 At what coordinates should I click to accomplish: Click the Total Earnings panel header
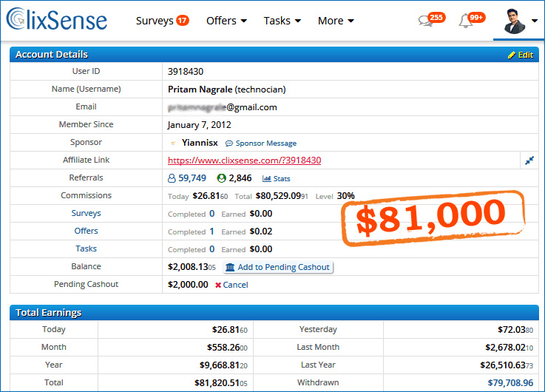point(274,313)
